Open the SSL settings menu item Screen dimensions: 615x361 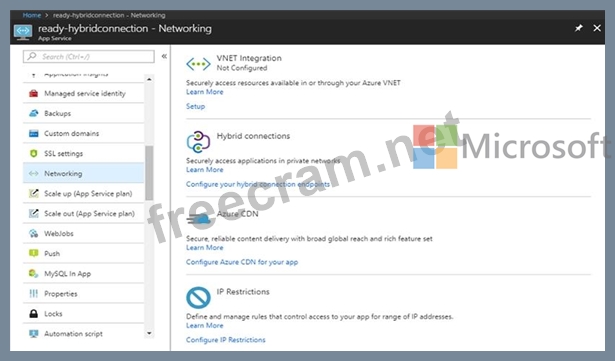coord(84,153)
